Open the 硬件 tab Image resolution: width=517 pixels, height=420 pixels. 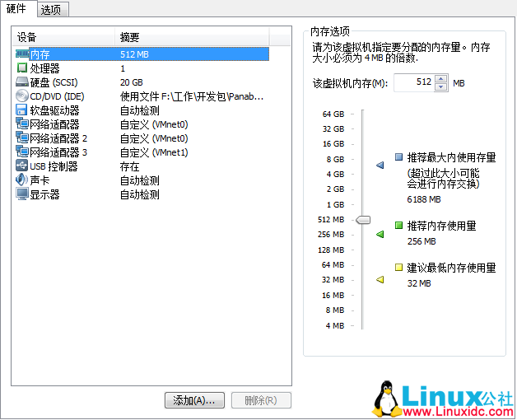[x=16, y=8]
